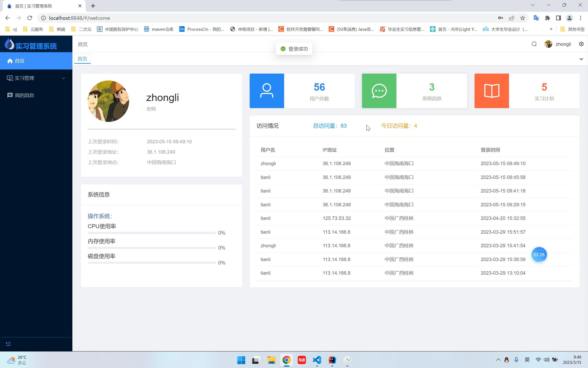
Task: Click the 磁盘使用率 progress bar
Action: click(x=152, y=263)
